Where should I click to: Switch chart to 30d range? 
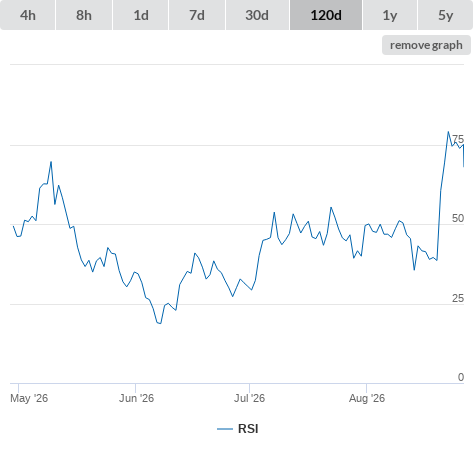(x=257, y=15)
